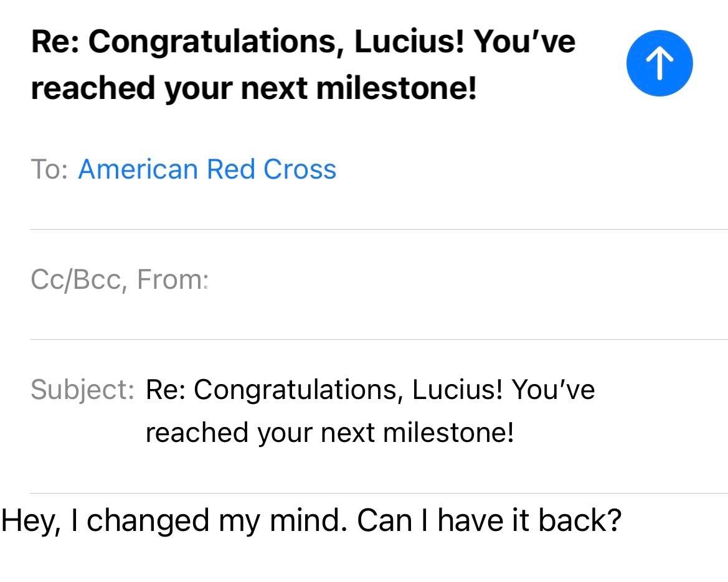Tap the Subject: label
This screenshot has height=582, width=728.
click(x=83, y=390)
